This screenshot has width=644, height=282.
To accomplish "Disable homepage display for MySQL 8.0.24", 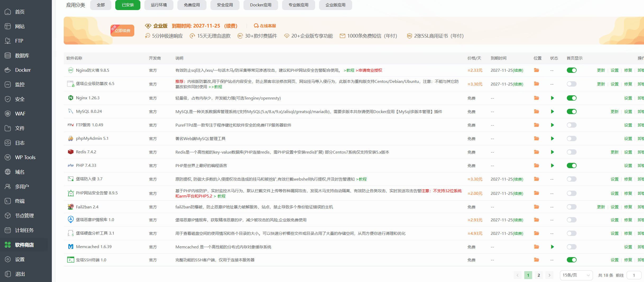I will pos(572,111).
